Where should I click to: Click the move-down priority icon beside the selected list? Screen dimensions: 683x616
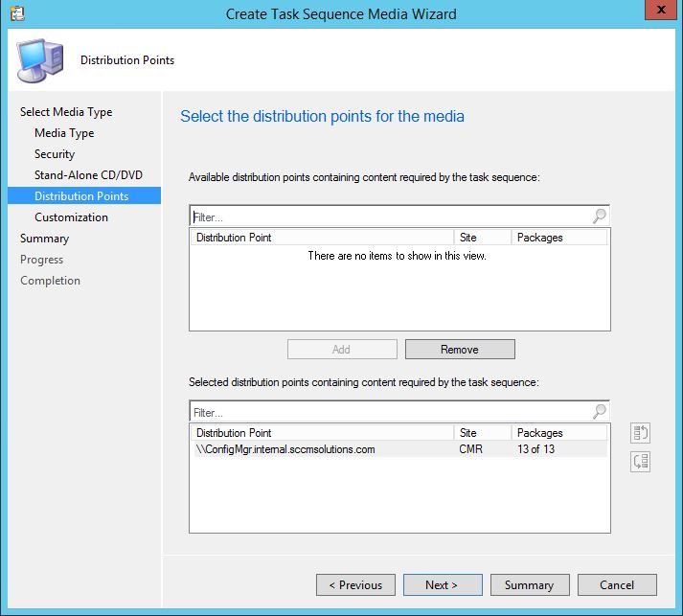(x=641, y=462)
